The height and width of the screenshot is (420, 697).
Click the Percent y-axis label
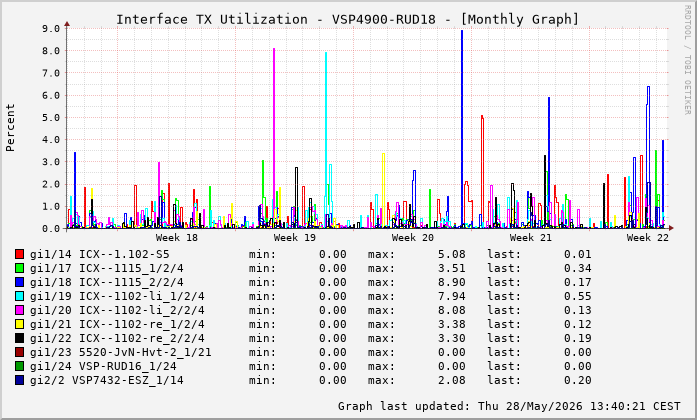pyautogui.click(x=10, y=128)
